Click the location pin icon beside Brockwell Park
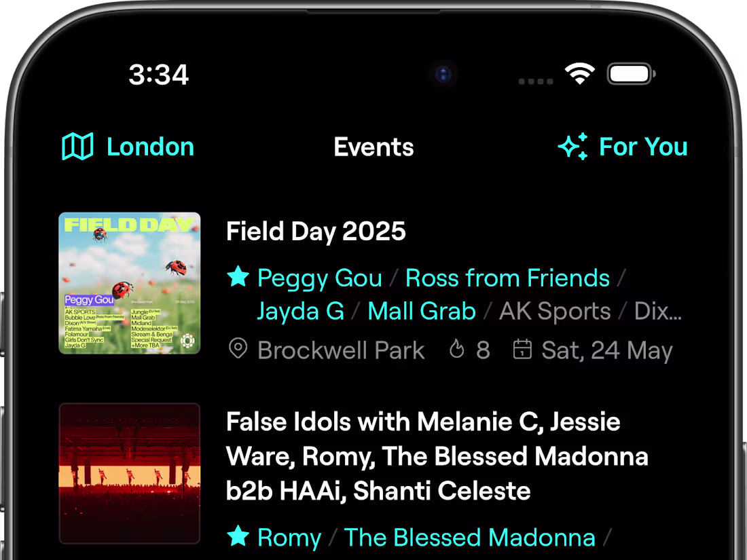The image size is (747, 560). [238, 350]
